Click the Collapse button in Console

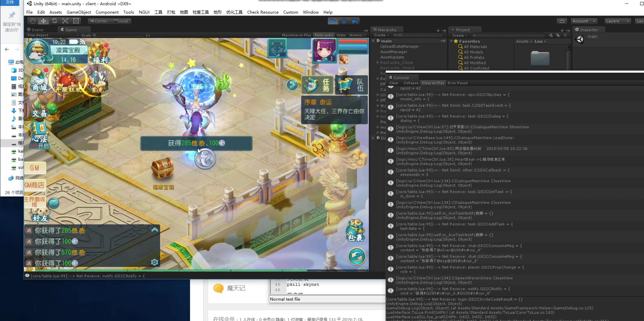click(411, 83)
